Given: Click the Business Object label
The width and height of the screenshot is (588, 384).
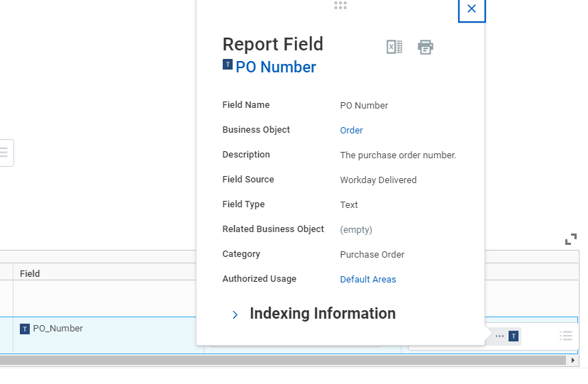Looking at the screenshot, I should click(x=256, y=129).
